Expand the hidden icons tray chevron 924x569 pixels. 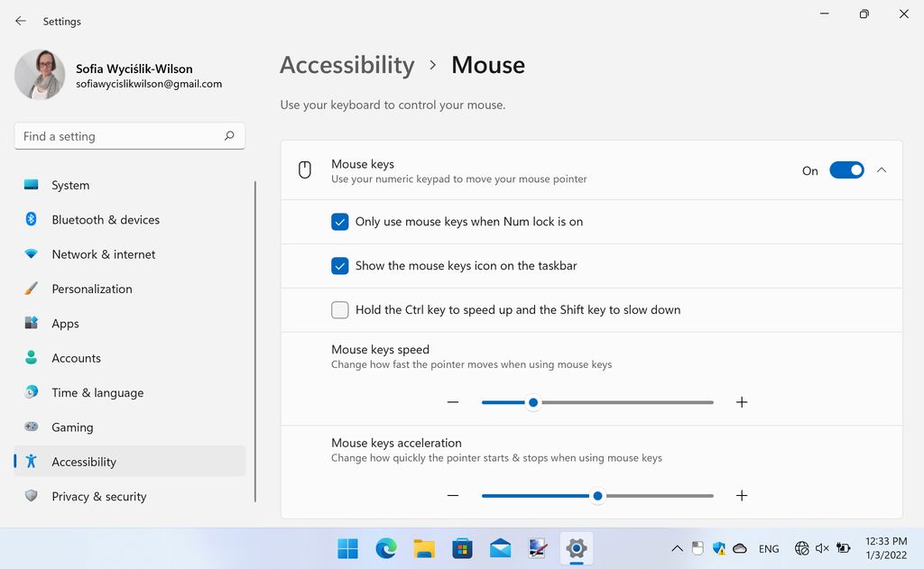(x=677, y=548)
